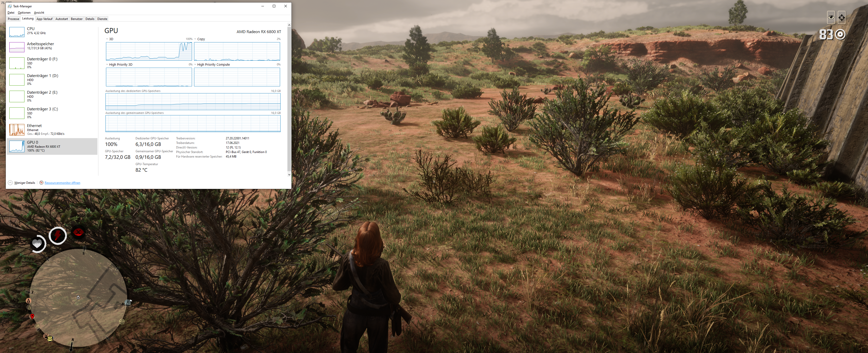Open High Priority 3D engine dropdown

(x=107, y=64)
